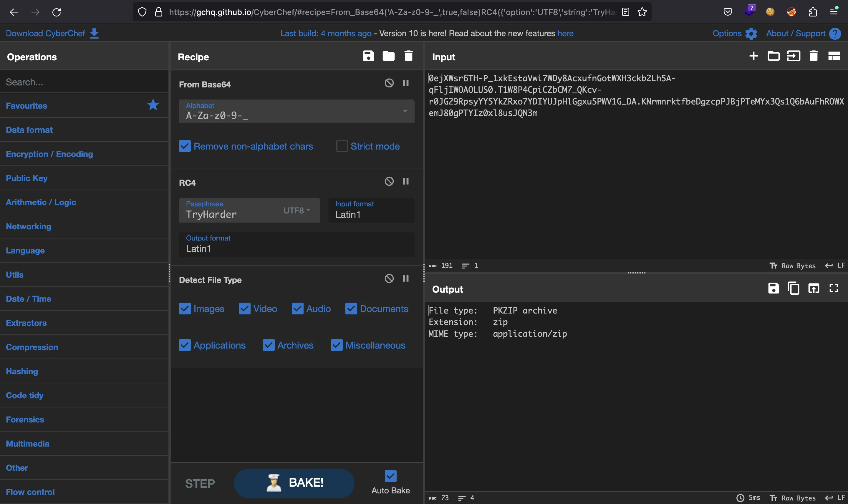
Task: Disable the RC4 operation
Action: [x=389, y=181]
